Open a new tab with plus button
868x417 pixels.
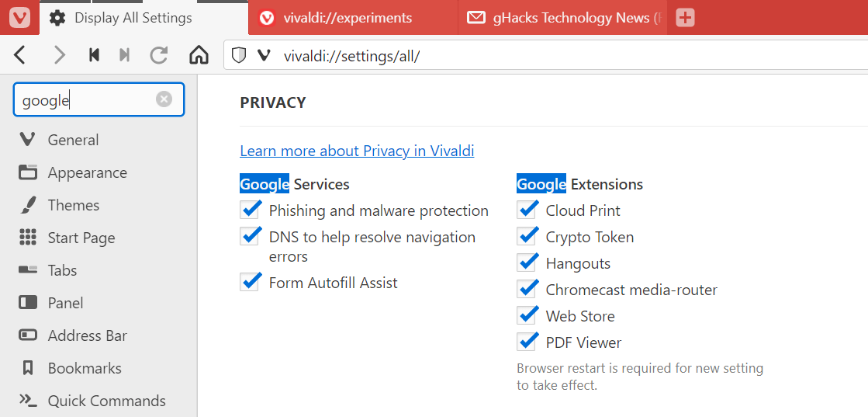tap(685, 18)
